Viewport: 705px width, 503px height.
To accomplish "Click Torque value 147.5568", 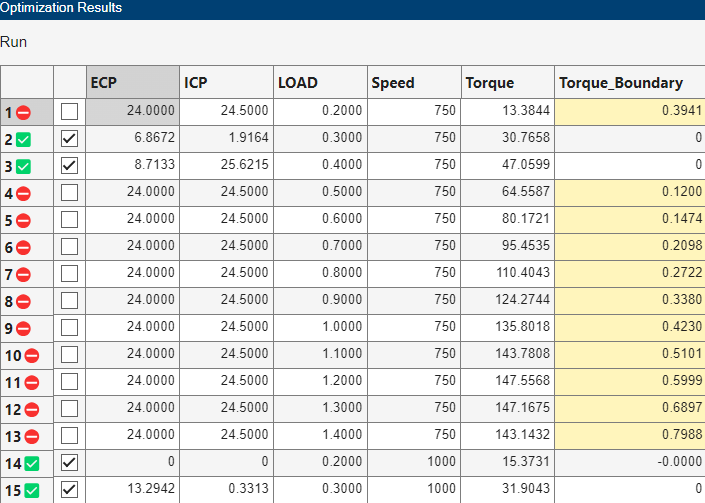I will click(x=523, y=380).
